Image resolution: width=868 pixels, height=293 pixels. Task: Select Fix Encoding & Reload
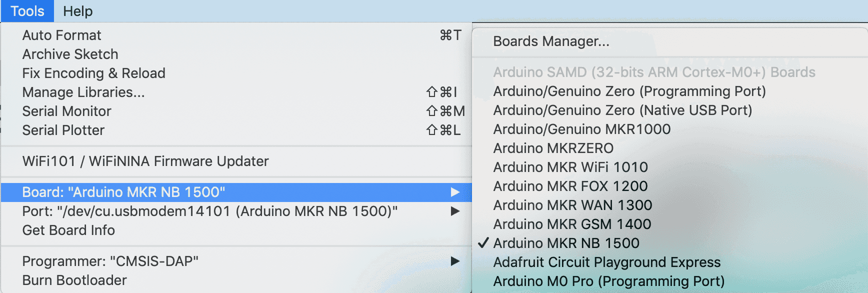(x=93, y=73)
